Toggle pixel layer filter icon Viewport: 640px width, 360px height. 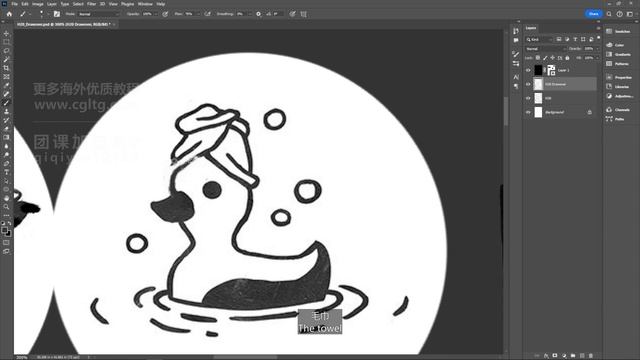[559, 39]
